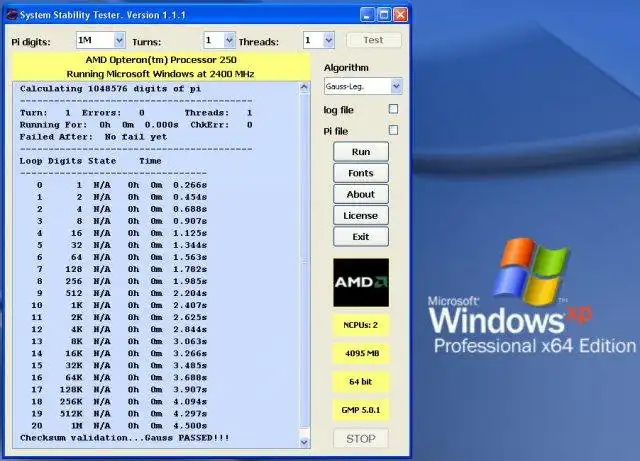
Task: Expand the Algorithm Gauss-Leg. dropdown
Action: tap(396, 87)
